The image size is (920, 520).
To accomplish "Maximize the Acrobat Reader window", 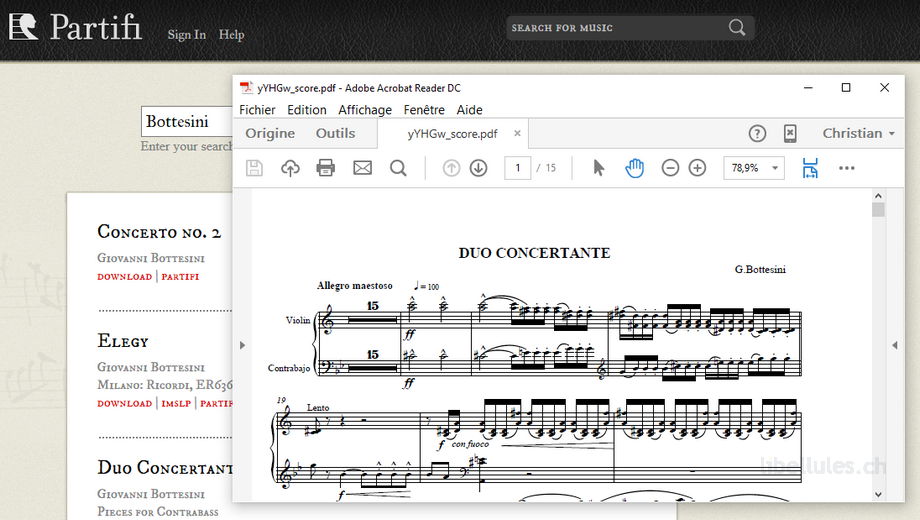I will 846,87.
